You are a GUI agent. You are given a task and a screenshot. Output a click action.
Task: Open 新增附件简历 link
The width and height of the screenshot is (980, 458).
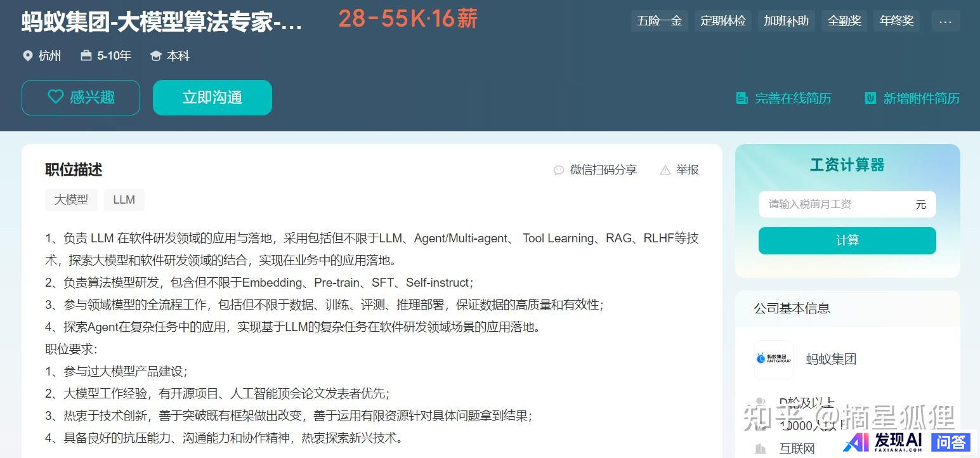click(921, 98)
